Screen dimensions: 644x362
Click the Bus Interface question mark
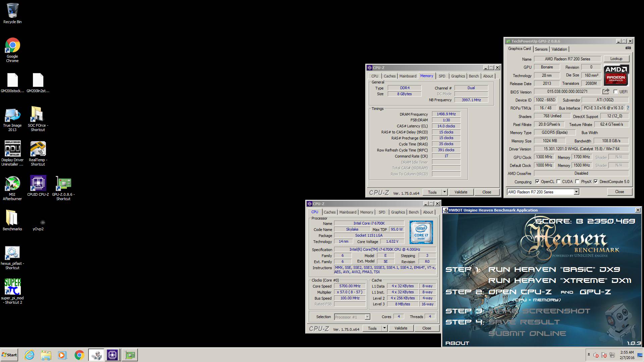628,108
